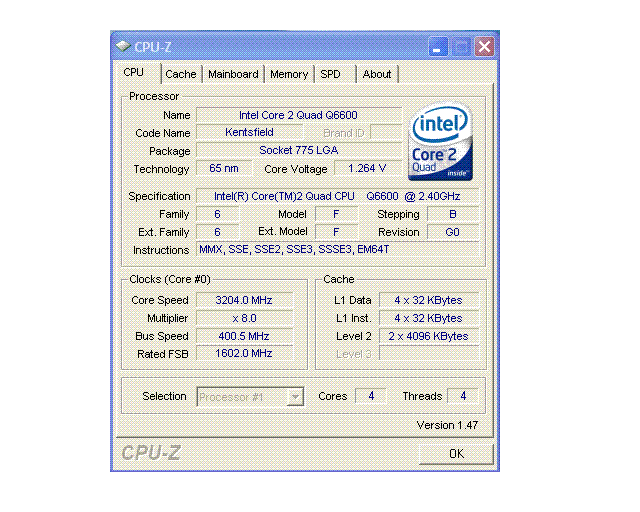Show the About tab
The height and width of the screenshot is (512, 640).
377,74
